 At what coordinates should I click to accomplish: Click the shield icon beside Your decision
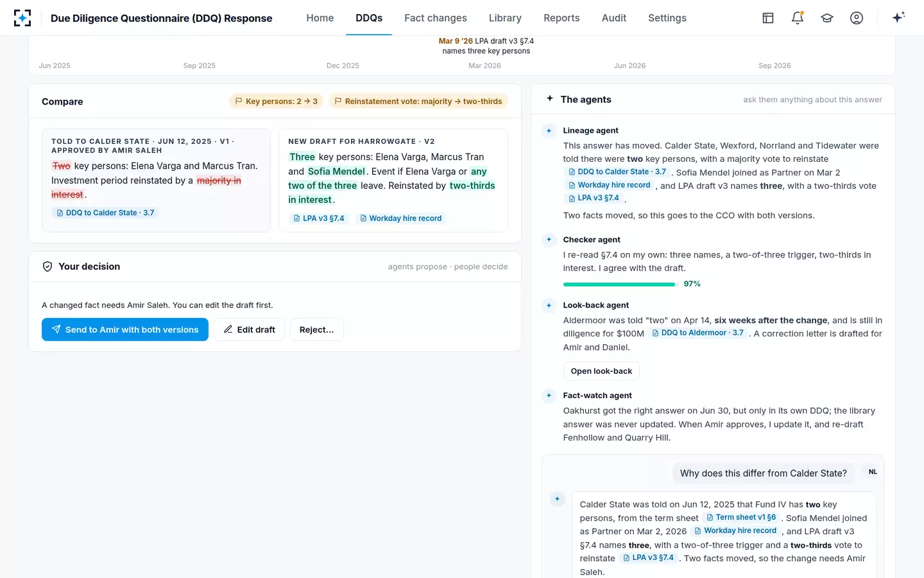(47, 267)
